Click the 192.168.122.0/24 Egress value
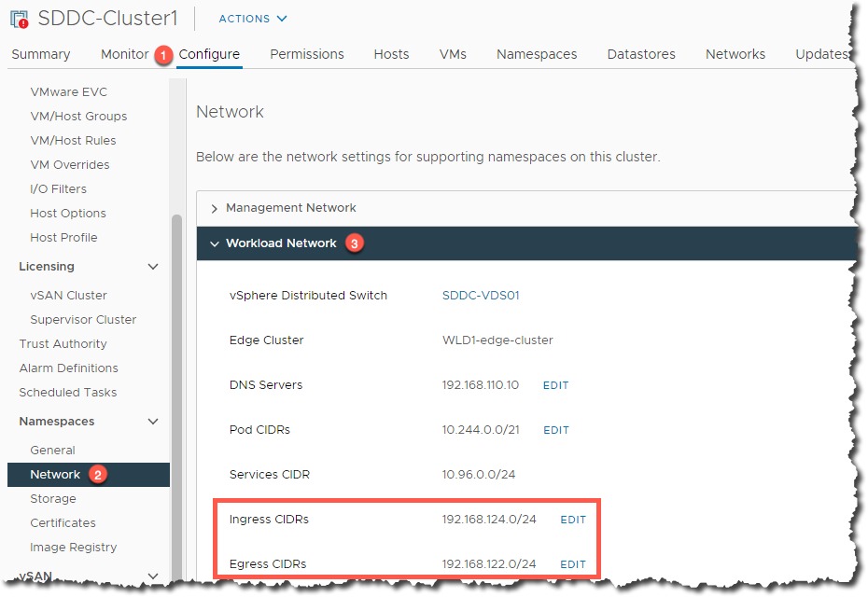Image resolution: width=868 pixels, height=597 pixels. 489,564
